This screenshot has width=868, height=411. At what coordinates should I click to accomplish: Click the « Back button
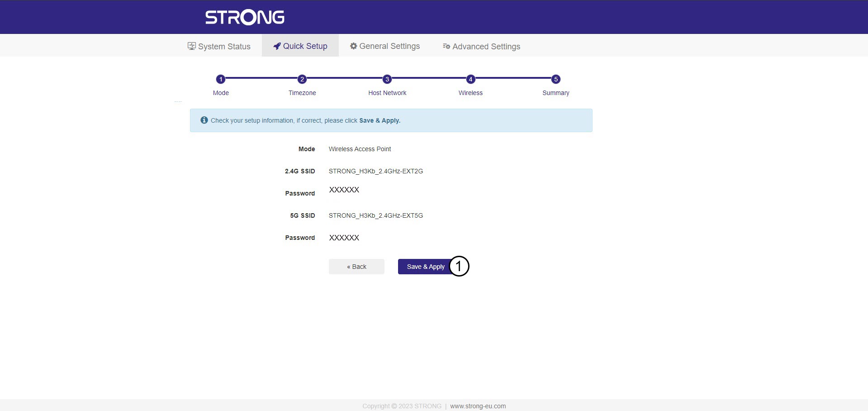coord(356,267)
